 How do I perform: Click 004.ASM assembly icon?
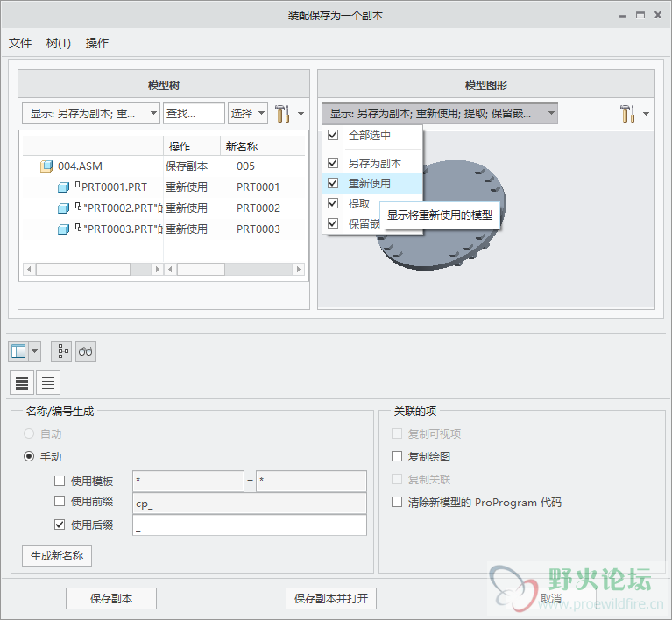pyautogui.click(x=46, y=166)
